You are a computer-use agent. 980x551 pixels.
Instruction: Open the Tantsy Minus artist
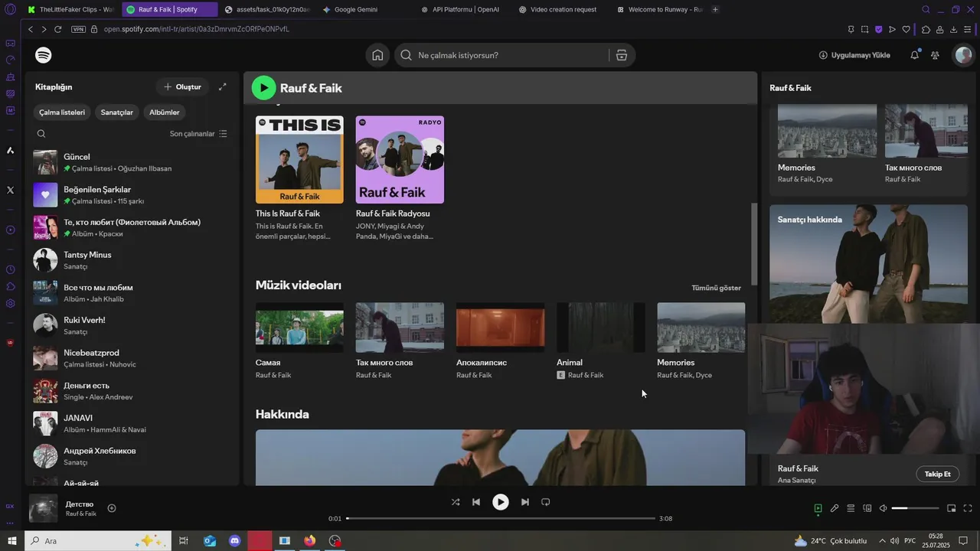coord(132,260)
